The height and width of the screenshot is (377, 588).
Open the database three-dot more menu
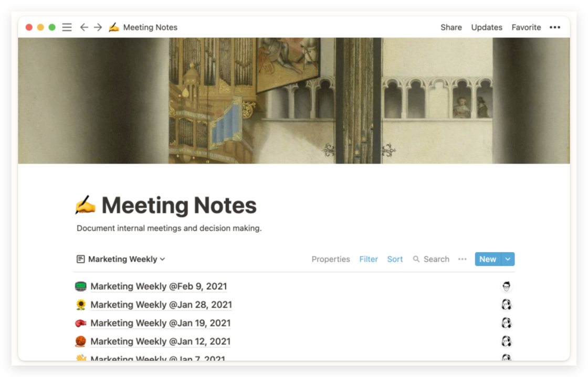462,259
